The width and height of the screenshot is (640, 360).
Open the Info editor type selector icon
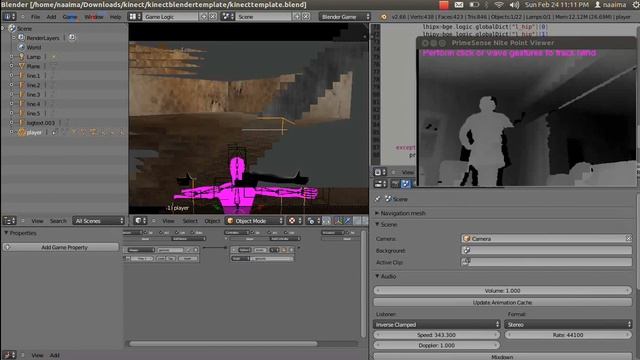[x=9, y=17]
